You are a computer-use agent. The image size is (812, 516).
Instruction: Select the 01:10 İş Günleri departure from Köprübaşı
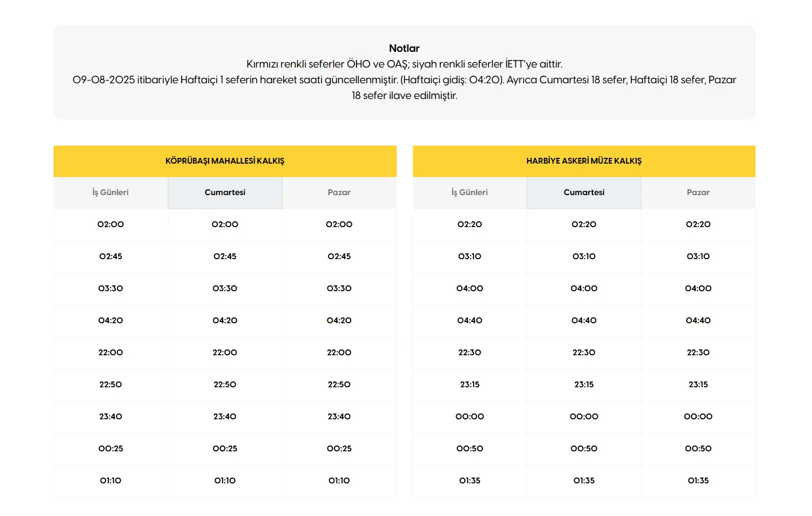click(x=111, y=481)
